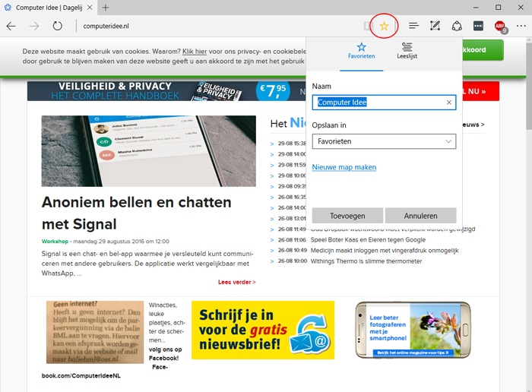Click the green Akkoord cookie button
This screenshot has height=392, width=532.
tap(483, 50)
